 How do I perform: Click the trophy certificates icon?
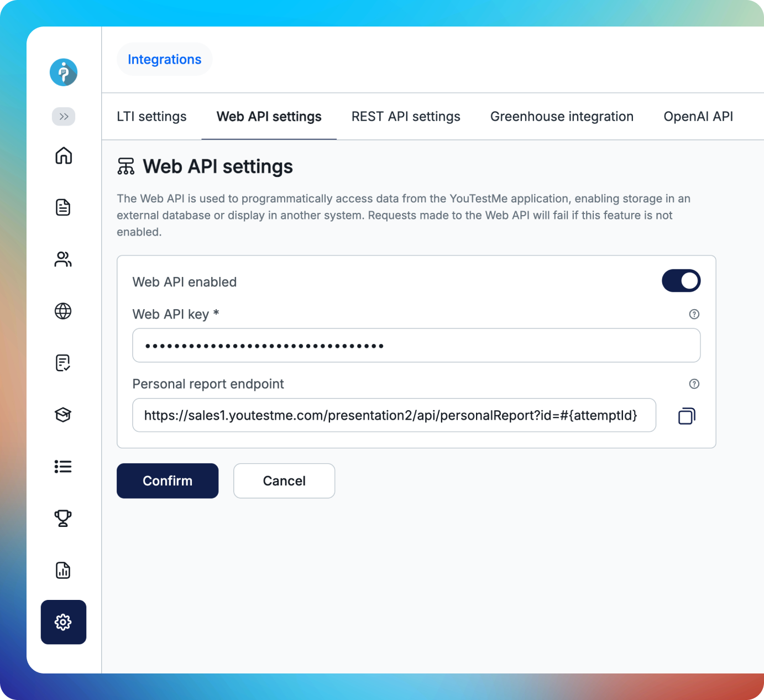(x=63, y=519)
